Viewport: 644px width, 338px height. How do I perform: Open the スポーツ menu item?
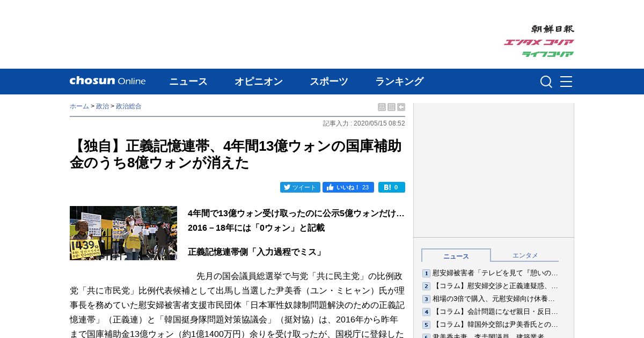tap(329, 82)
